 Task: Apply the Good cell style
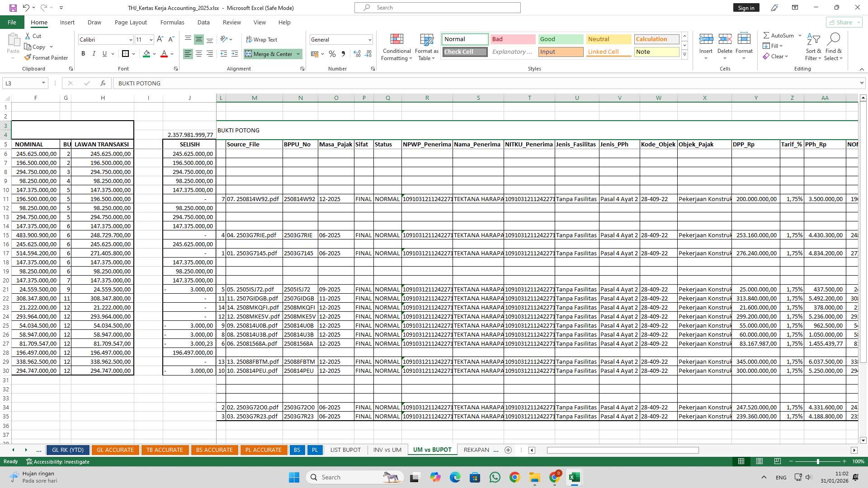560,39
